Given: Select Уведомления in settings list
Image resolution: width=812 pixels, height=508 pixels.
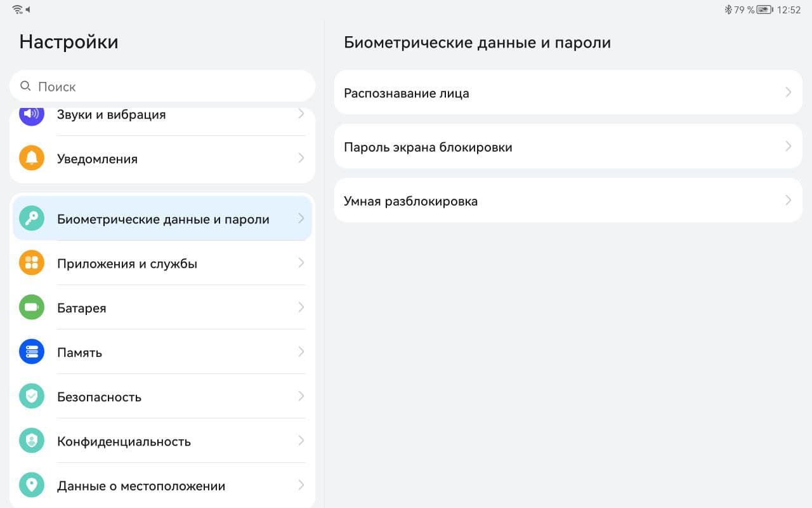Looking at the screenshot, I should 97,159.
